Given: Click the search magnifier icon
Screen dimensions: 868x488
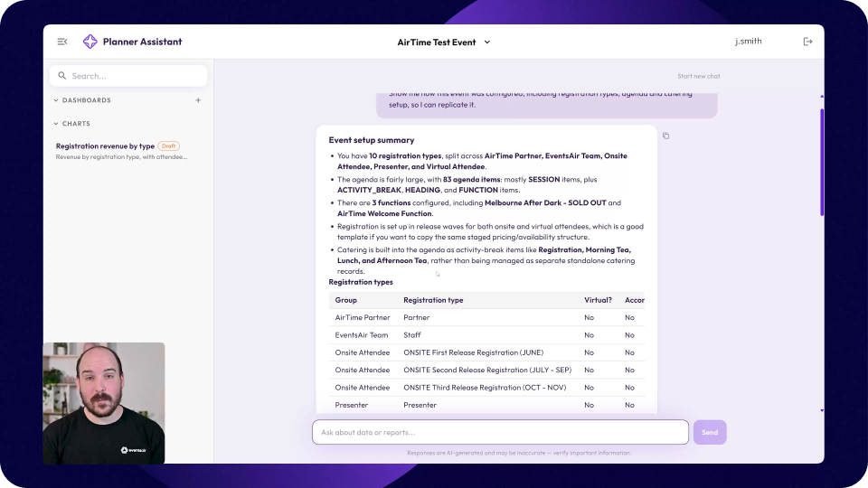Looking at the screenshot, I should [x=62, y=76].
